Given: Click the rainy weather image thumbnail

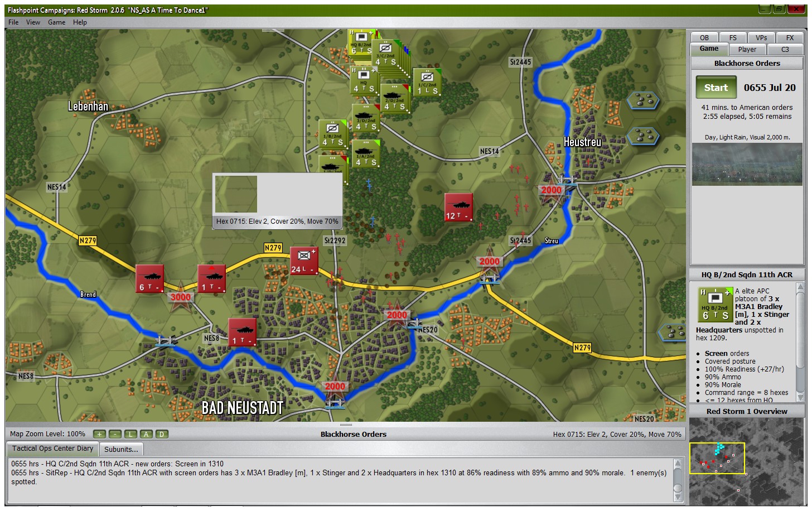Looking at the screenshot, I should [747, 164].
